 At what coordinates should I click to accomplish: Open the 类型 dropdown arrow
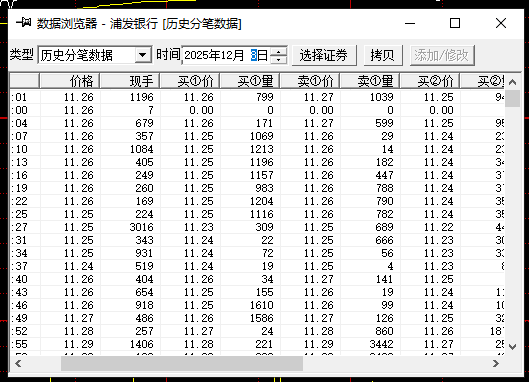[143, 55]
